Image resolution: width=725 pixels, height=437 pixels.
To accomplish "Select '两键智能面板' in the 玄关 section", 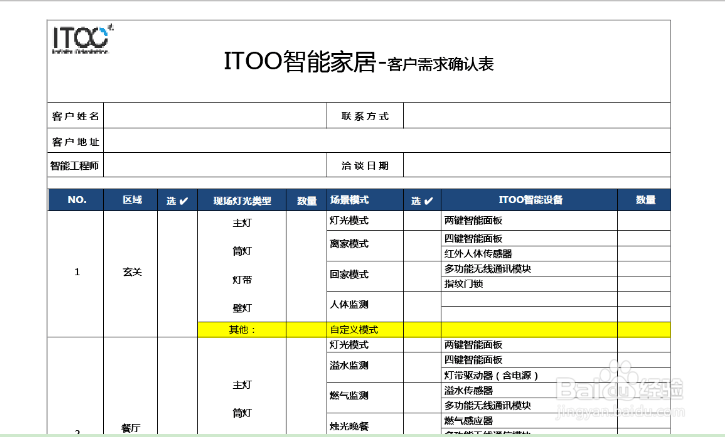I will (x=529, y=221).
